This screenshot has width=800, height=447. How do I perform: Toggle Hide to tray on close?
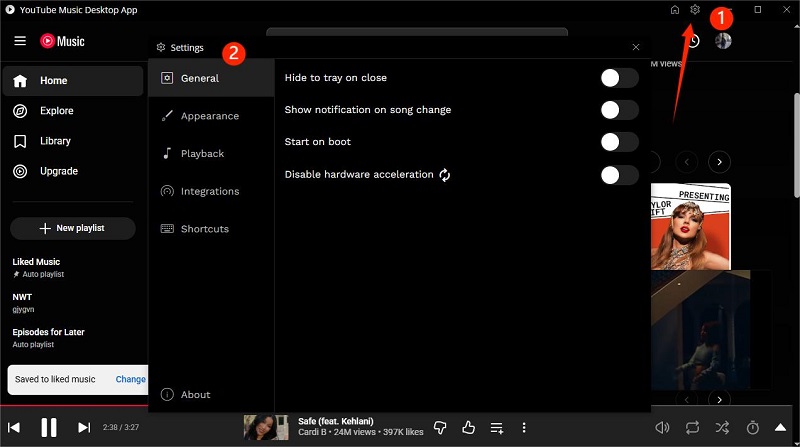pyautogui.click(x=619, y=78)
